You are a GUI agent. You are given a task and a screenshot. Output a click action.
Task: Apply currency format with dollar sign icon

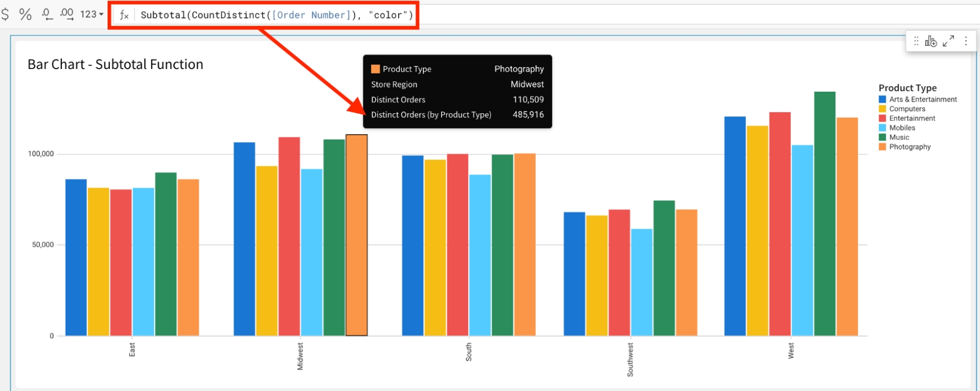(x=5, y=14)
